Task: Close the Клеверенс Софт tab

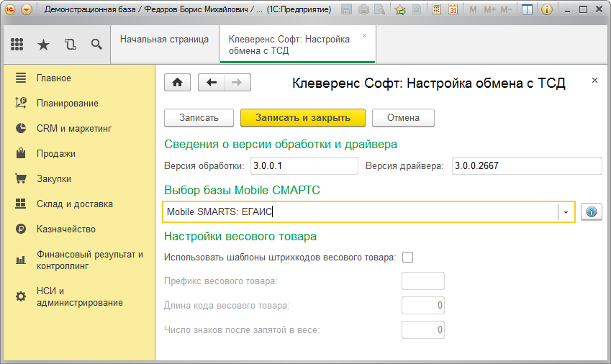Action: (364, 35)
